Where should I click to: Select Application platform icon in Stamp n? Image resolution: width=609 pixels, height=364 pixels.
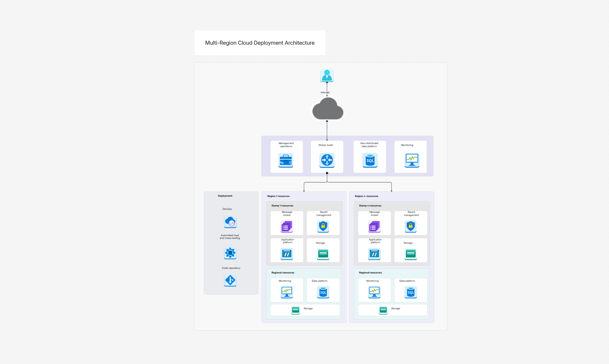coord(374,254)
